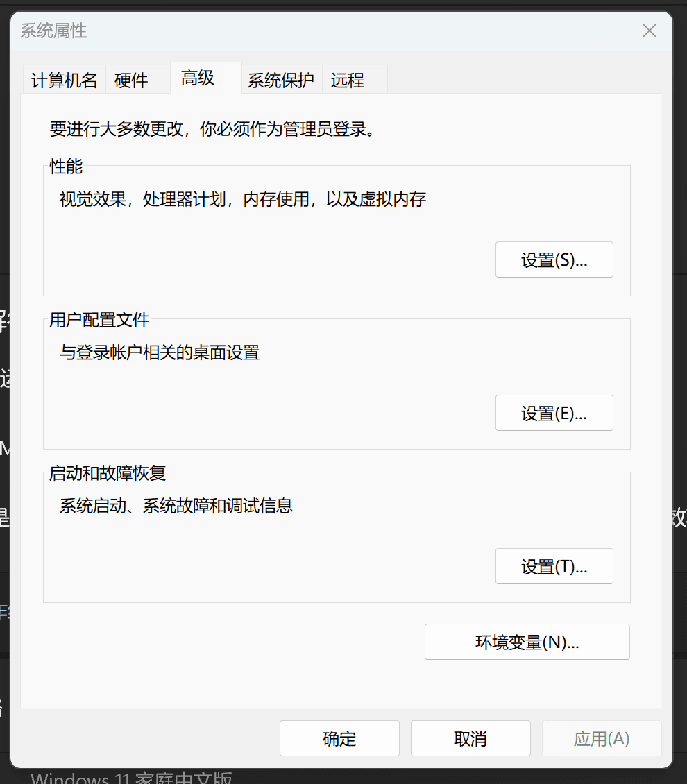Click the 用户配置文件 group label
Image resolution: width=687 pixels, height=784 pixels.
99,320
